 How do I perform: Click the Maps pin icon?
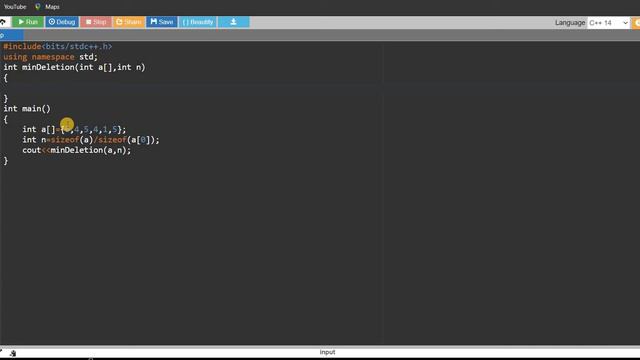point(38,7)
